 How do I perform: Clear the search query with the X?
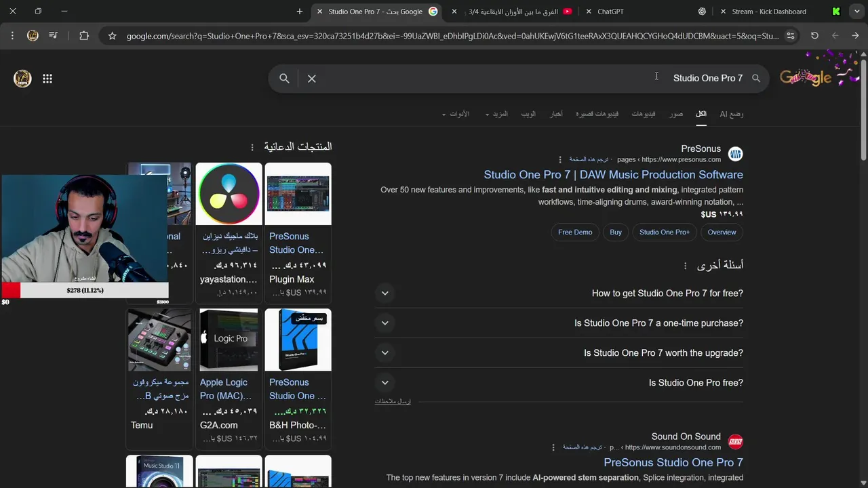pyautogui.click(x=312, y=79)
